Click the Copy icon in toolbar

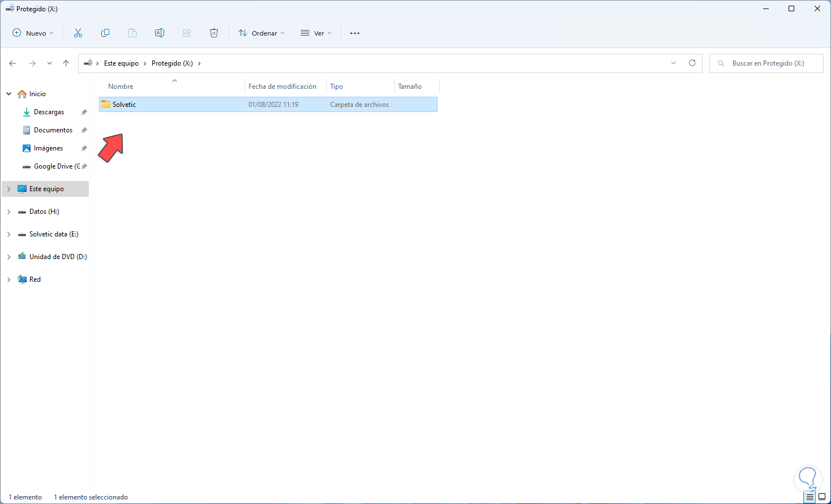click(x=105, y=33)
